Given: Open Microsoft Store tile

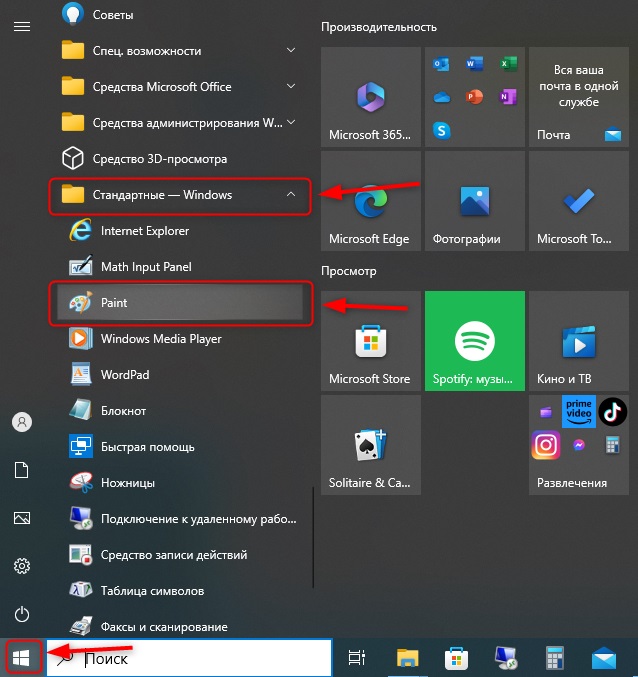Looking at the screenshot, I should coord(371,341).
